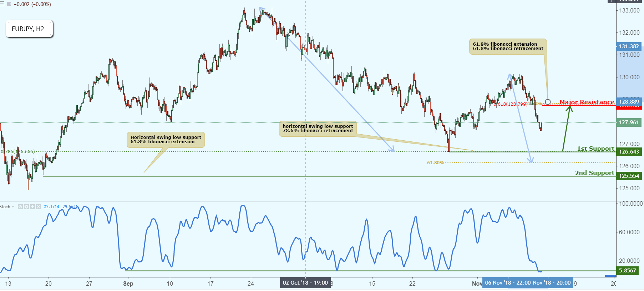Select the 127.961 current price label
The image size is (644, 291).
pyautogui.click(x=629, y=122)
